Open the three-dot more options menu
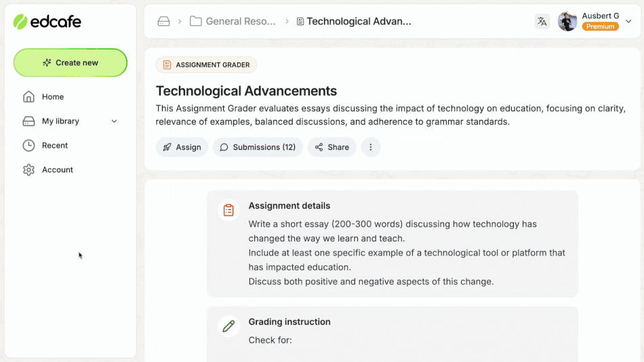 (x=371, y=147)
